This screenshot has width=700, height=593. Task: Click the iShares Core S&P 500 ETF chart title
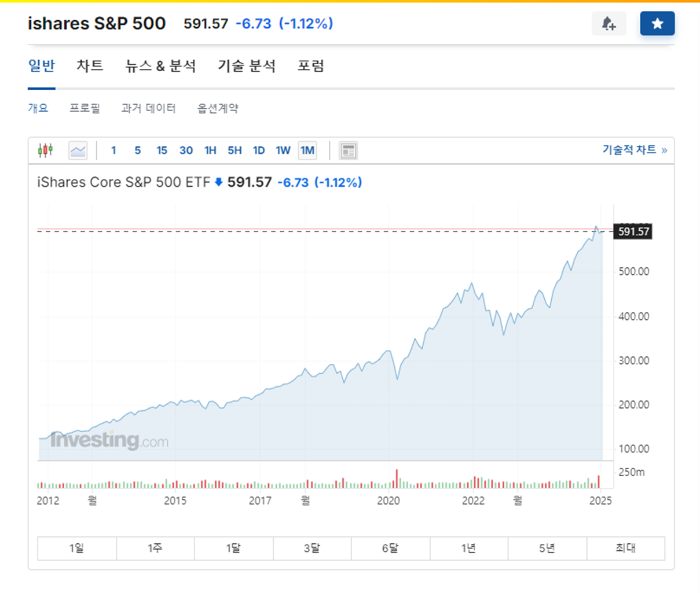pos(124,182)
